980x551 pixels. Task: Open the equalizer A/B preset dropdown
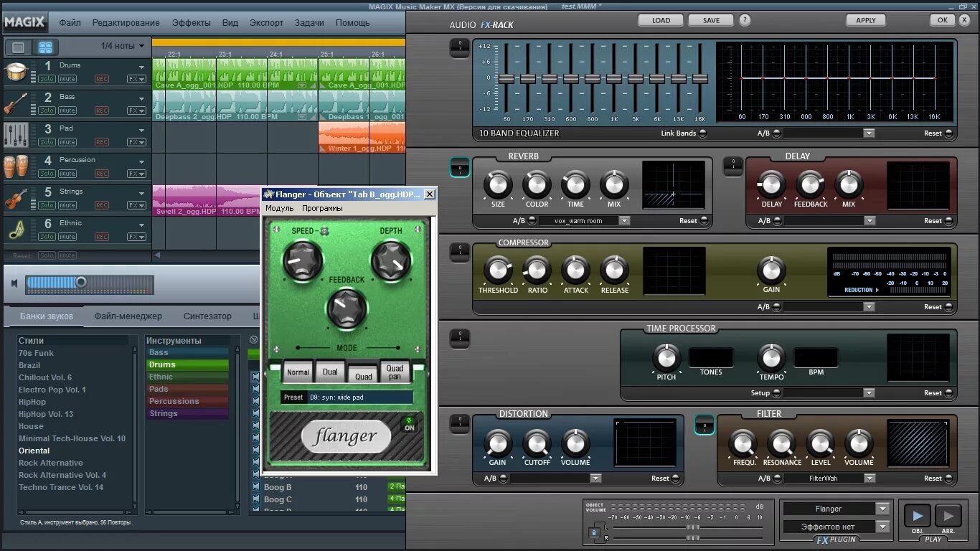pyautogui.click(x=869, y=133)
